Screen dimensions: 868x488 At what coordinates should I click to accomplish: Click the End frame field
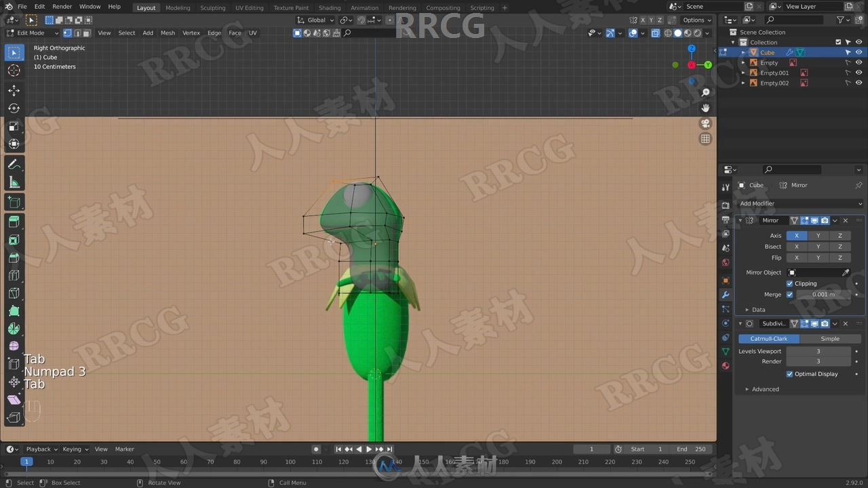point(691,449)
